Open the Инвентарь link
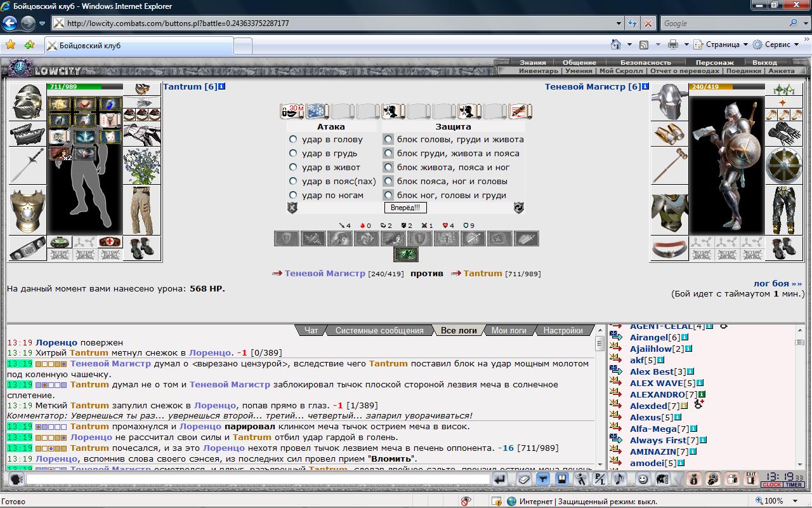The height and width of the screenshot is (508, 812). 539,71
